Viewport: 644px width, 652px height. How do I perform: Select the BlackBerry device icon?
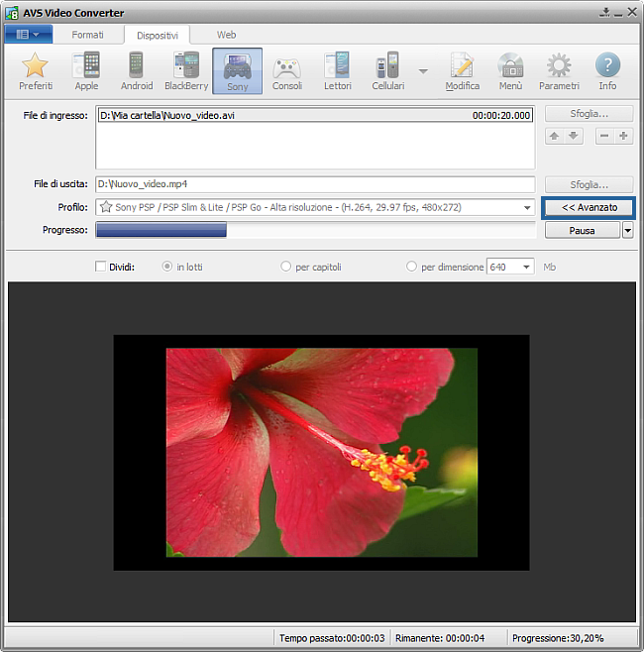point(186,70)
